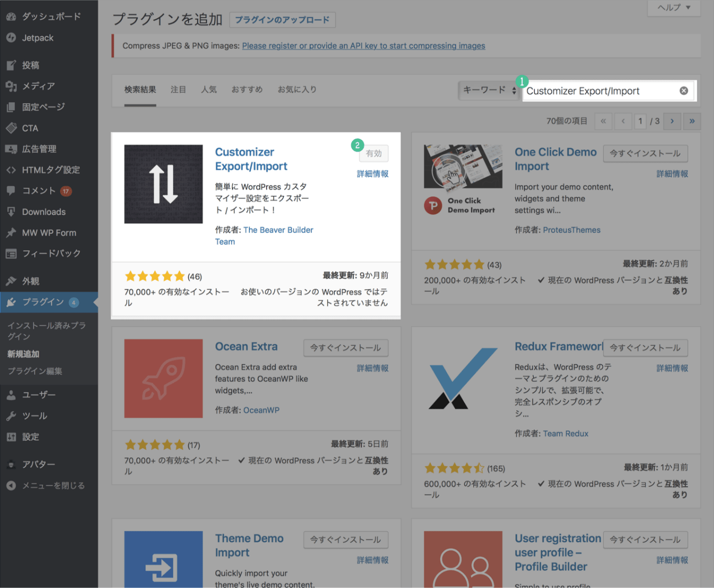Viewport: 714px width, 588px height.
Task: Open OceanWP author link
Action: tap(261, 410)
